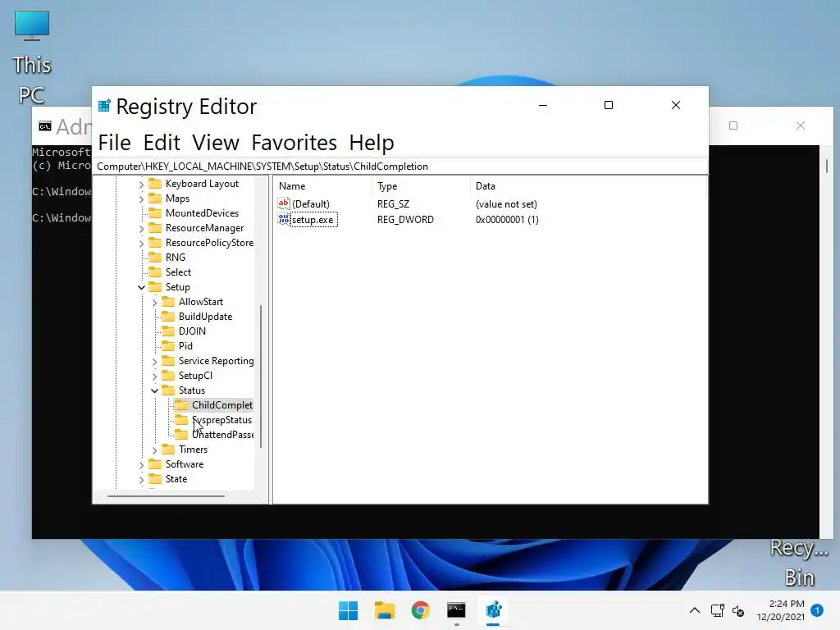
Task: Select the Maps folder icon
Action: (155, 199)
